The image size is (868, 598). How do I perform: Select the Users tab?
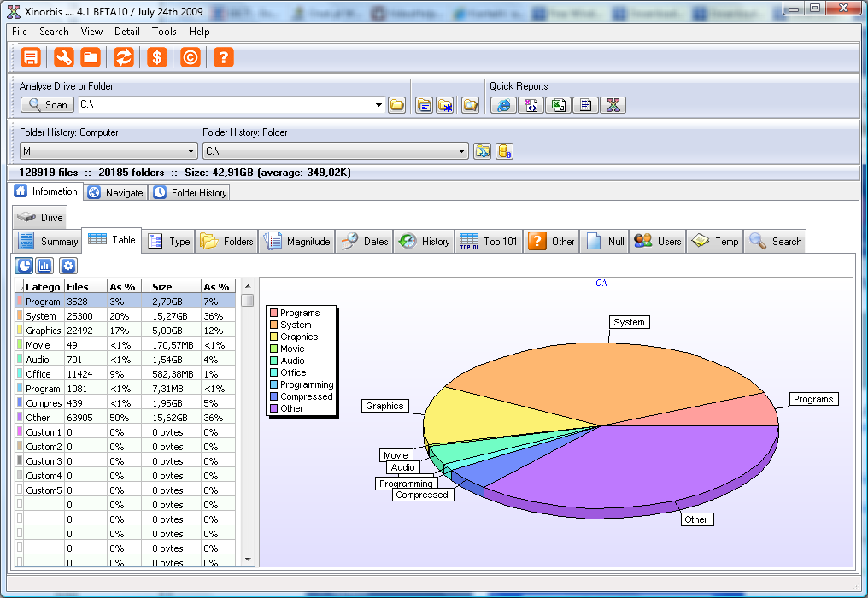(x=658, y=242)
